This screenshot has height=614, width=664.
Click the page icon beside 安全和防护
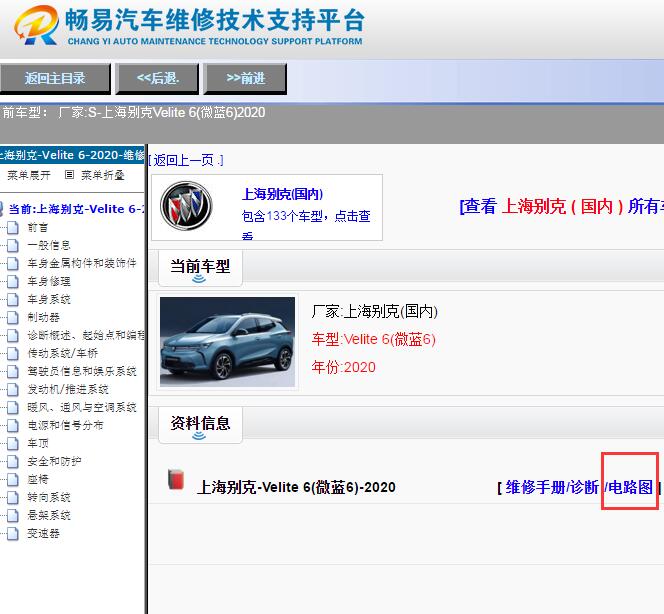pyautogui.click(x=13, y=462)
